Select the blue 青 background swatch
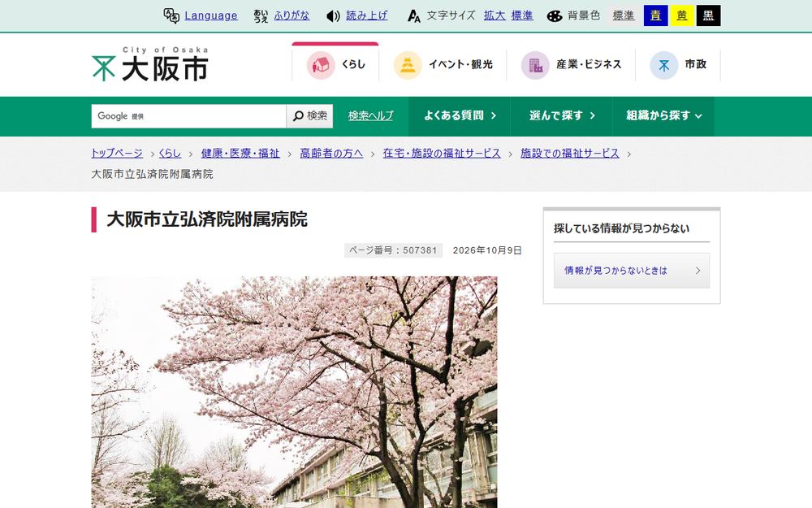 click(655, 15)
